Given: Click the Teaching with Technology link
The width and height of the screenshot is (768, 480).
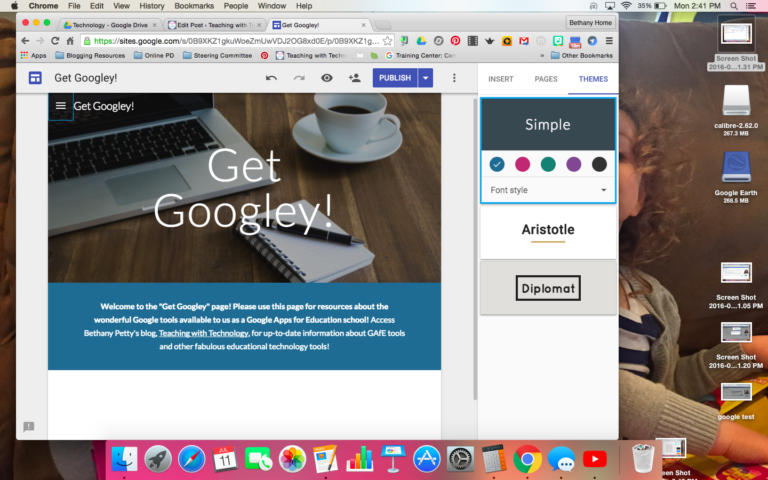Looking at the screenshot, I should click(203, 333).
